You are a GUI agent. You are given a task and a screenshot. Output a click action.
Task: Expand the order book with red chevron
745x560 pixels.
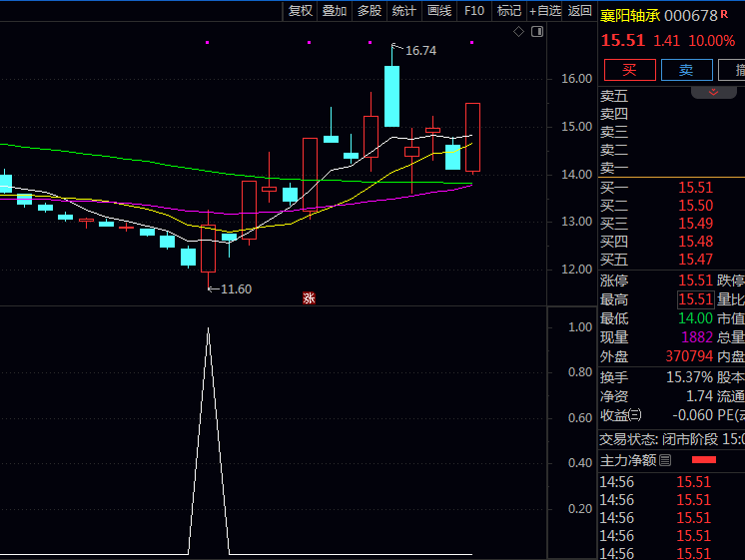coord(714,92)
